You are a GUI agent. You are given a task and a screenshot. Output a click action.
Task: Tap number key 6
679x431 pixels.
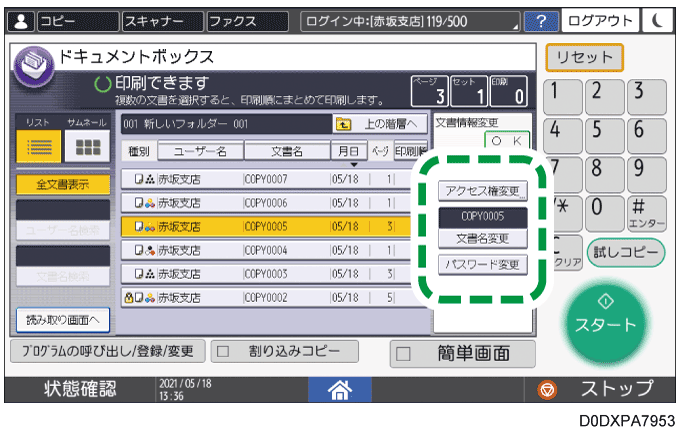(647, 136)
